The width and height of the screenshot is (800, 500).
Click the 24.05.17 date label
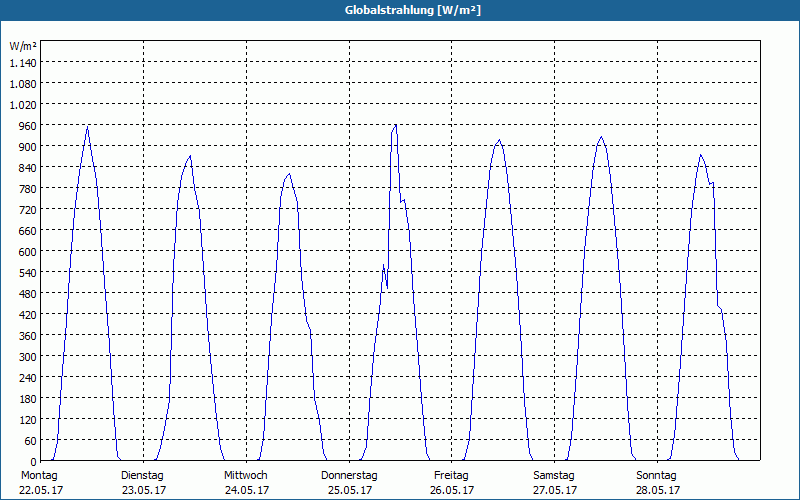point(247,490)
